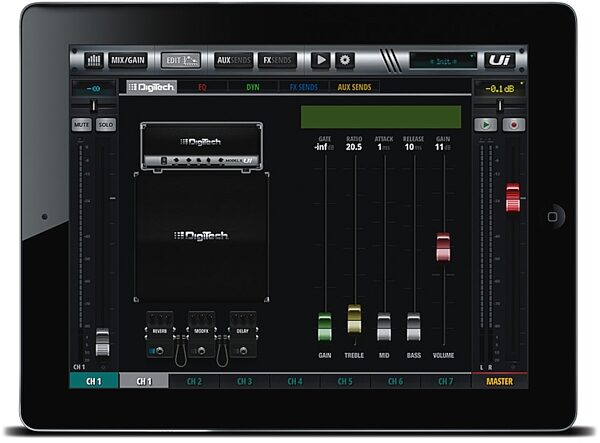Mute channel 1
Screen dimensions: 600x443
pos(82,125)
